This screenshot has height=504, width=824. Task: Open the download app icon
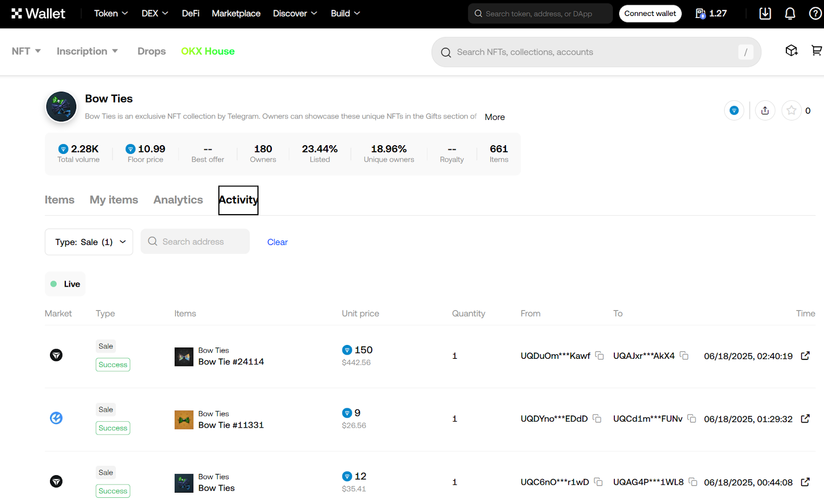[765, 13]
